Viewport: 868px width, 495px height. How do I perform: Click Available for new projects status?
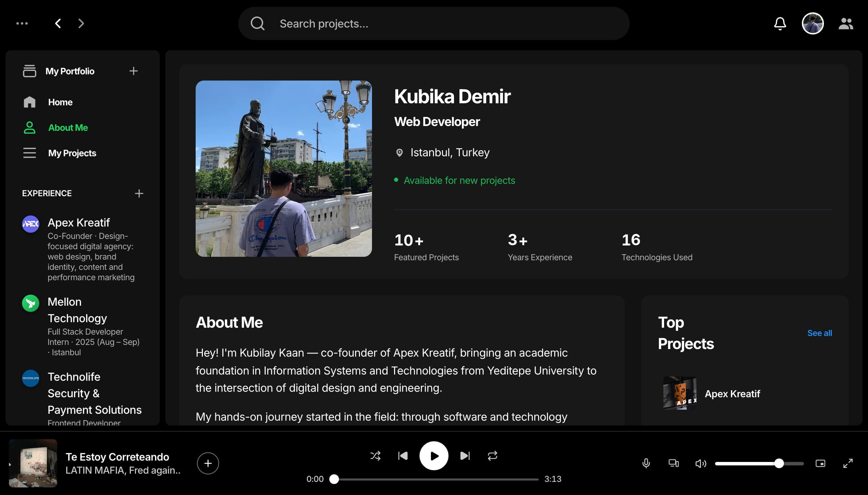tap(455, 180)
